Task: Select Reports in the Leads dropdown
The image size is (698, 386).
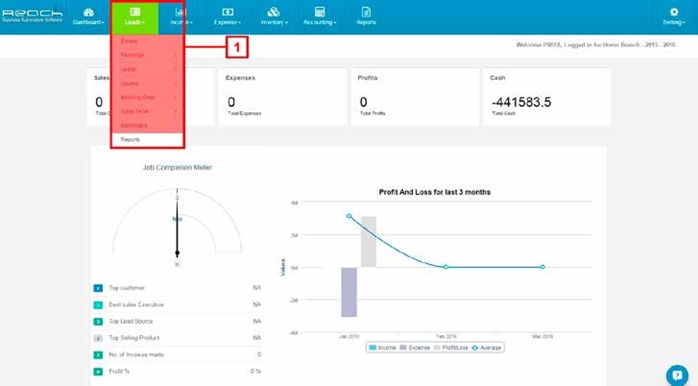Action: point(148,139)
